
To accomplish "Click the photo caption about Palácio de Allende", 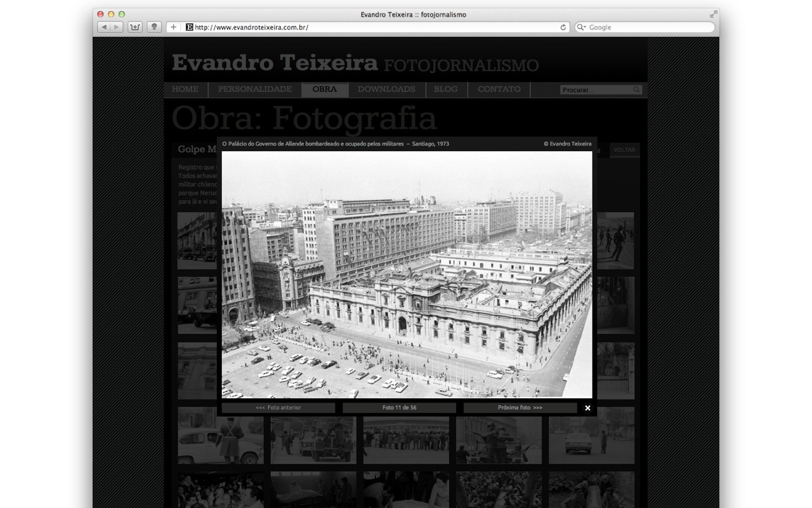I will (x=336, y=144).
